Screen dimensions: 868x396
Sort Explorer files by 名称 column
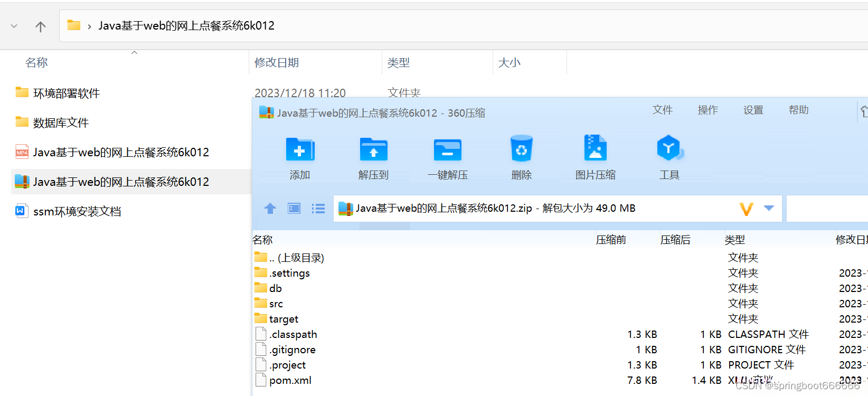(36, 62)
